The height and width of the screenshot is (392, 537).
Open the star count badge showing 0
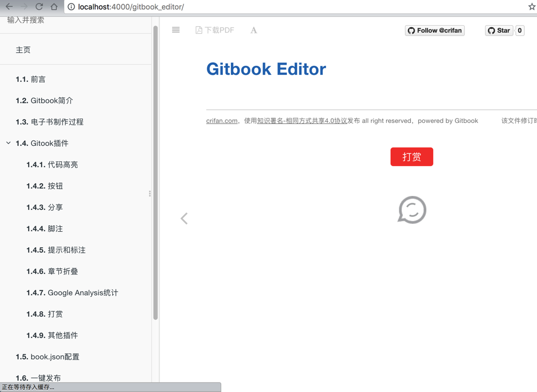click(x=519, y=30)
